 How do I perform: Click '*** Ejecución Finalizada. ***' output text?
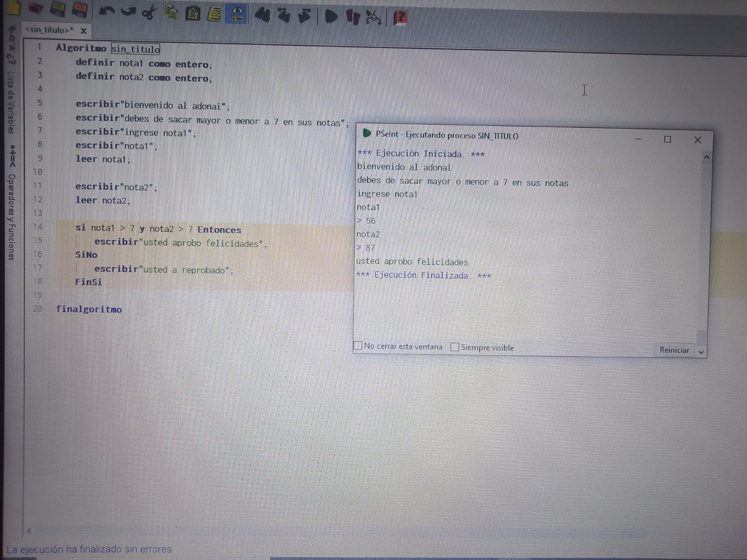423,275
